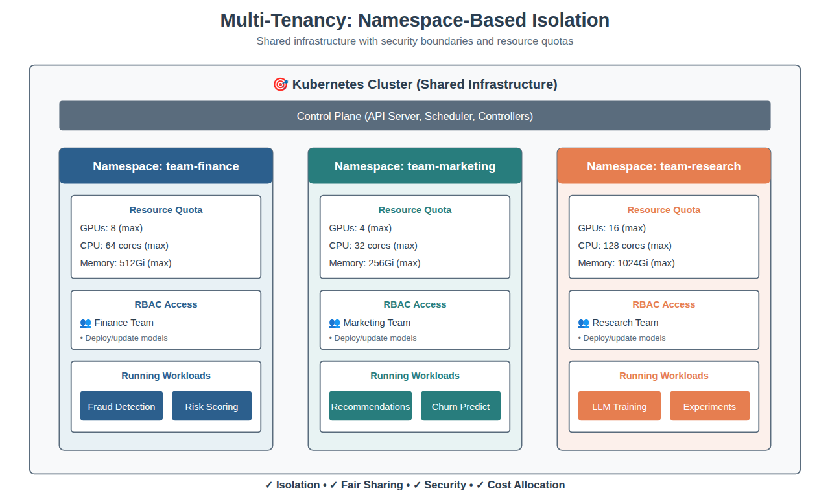Click the Multi-Tenancy main title

(415, 20)
